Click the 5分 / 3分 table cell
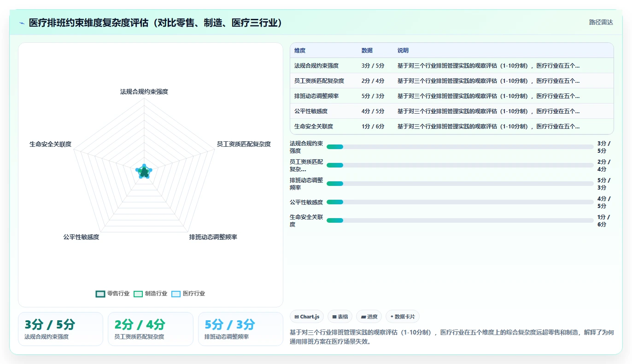 click(x=373, y=96)
